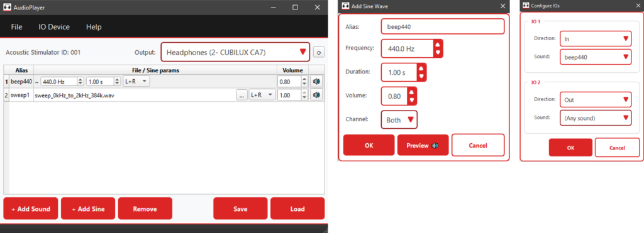Click Preview button in Add Sine Wave

click(x=423, y=145)
